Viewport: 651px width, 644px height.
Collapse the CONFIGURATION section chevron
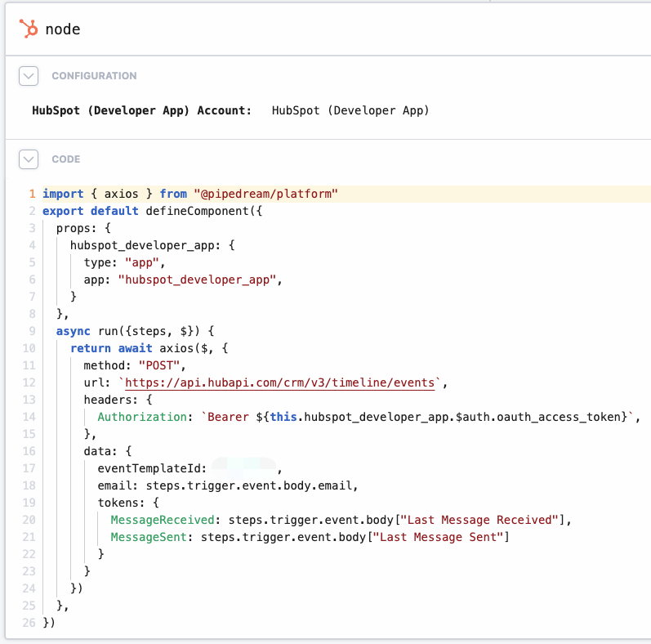29,76
